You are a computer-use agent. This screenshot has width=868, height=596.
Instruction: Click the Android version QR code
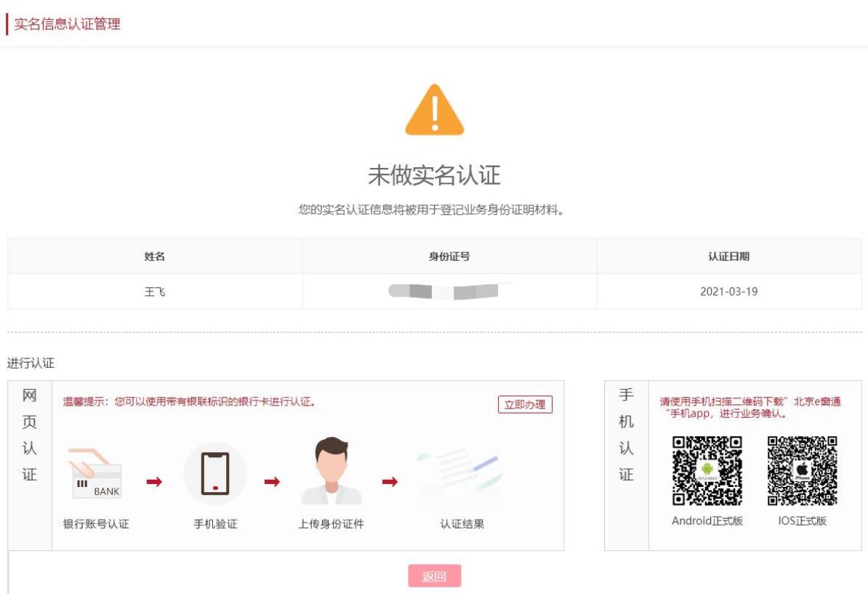click(x=707, y=470)
